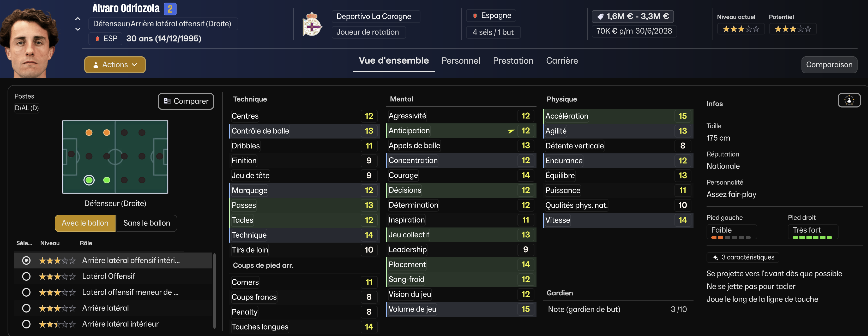Click the value tag icon beside 1,6M €
The height and width of the screenshot is (336, 868).
coord(600,16)
